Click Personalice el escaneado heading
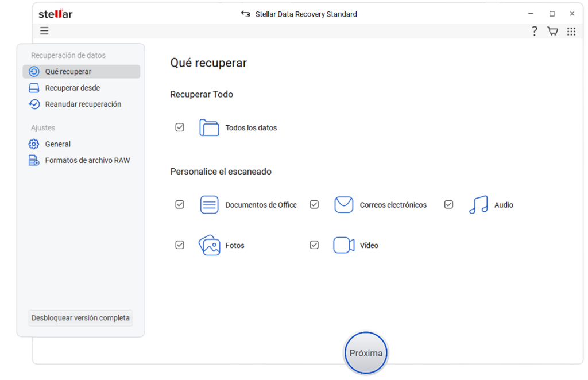The height and width of the screenshot is (380, 588). (221, 172)
